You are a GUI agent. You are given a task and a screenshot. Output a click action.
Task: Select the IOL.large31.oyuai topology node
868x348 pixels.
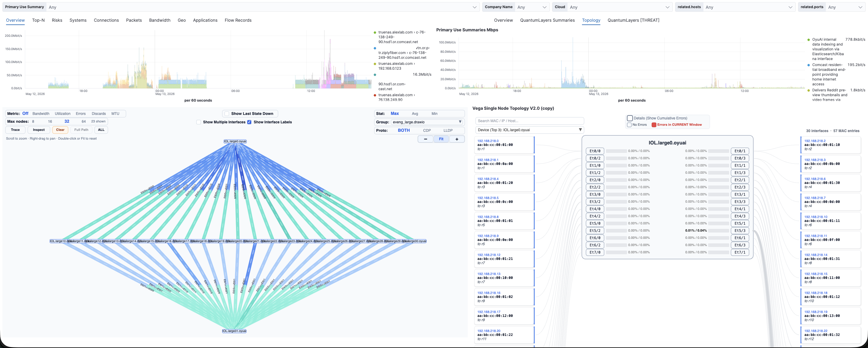click(x=234, y=331)
